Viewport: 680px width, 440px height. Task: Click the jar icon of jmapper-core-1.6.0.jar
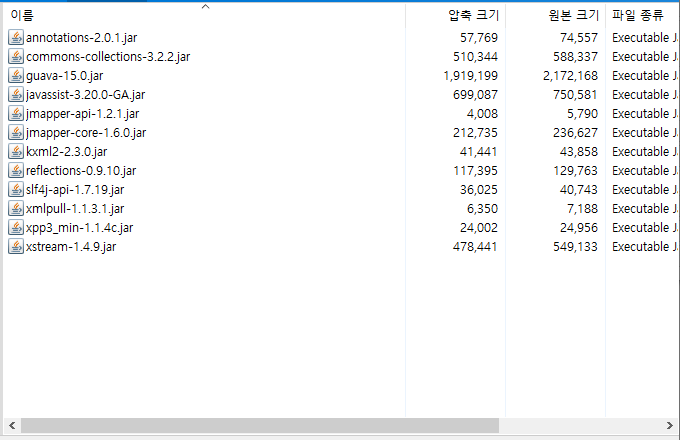click(16, 132)
